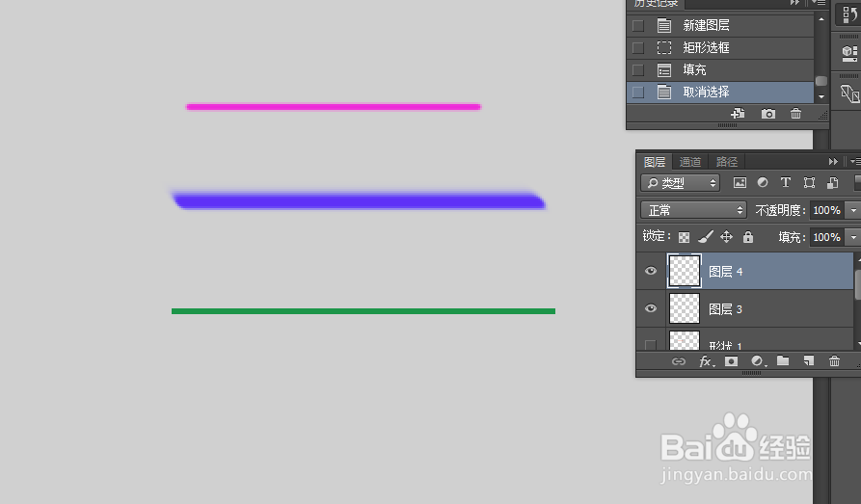This screenshot has height=504, width=861.
Task: Hide 图层 4 using eye icon
Action: coord(651,271)
